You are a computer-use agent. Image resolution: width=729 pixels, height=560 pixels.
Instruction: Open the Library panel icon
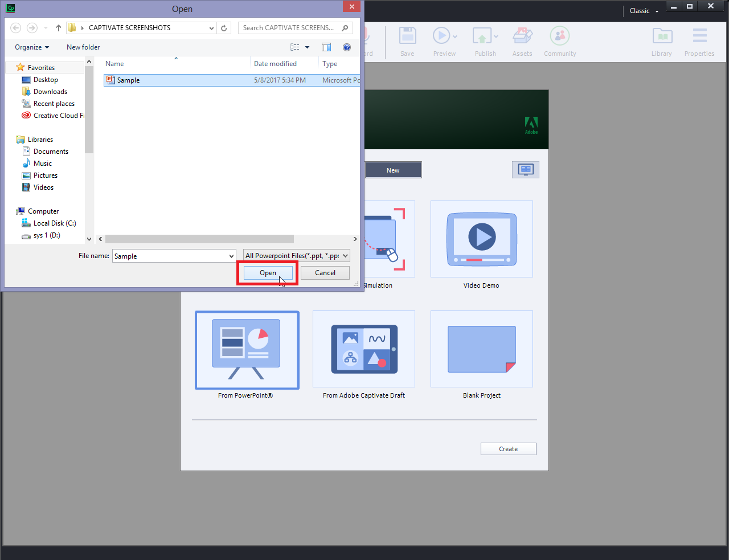tap(662, 36)
